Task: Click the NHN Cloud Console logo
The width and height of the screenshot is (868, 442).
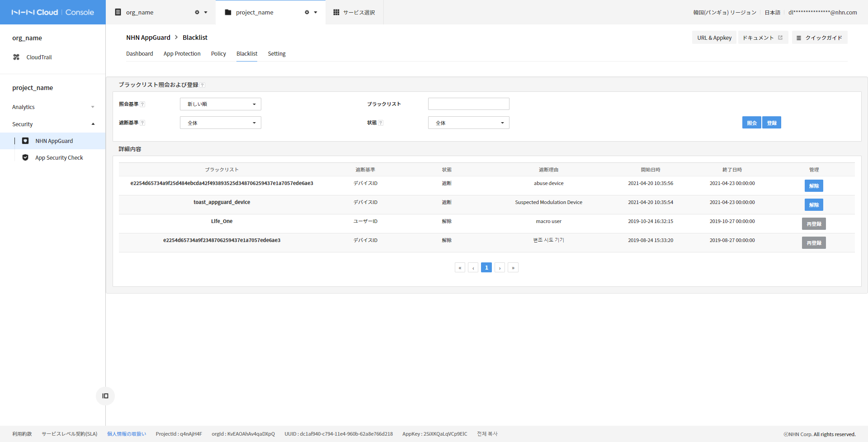Action: (x=53, y=12)
